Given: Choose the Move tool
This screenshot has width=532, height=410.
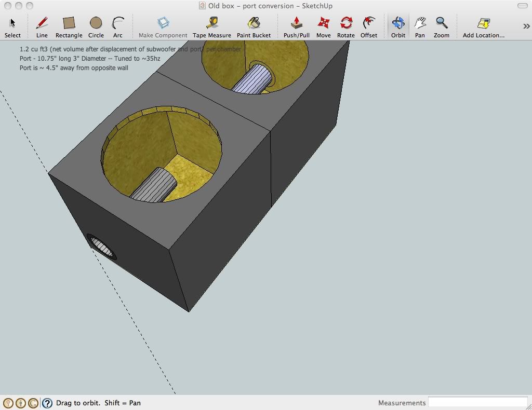Looking at the screenshot, I should pyautogui.click(x=323, y=22).
